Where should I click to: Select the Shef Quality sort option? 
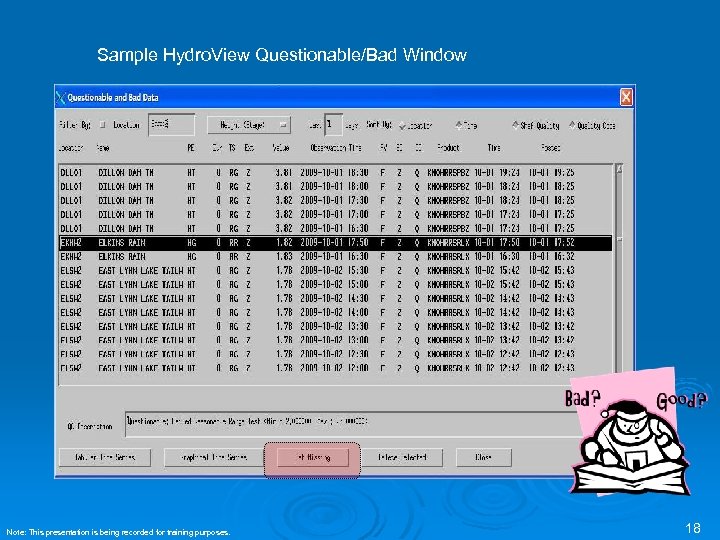point(516,125)
